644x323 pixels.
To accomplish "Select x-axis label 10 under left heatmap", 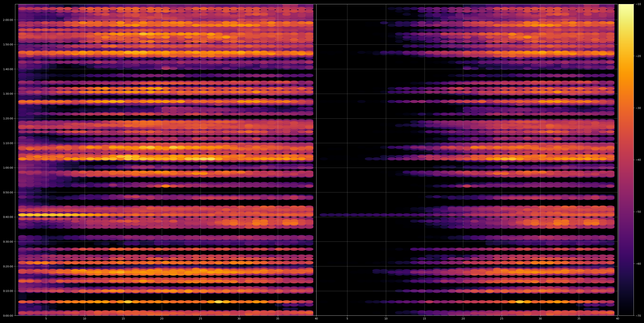I will 84,319.
